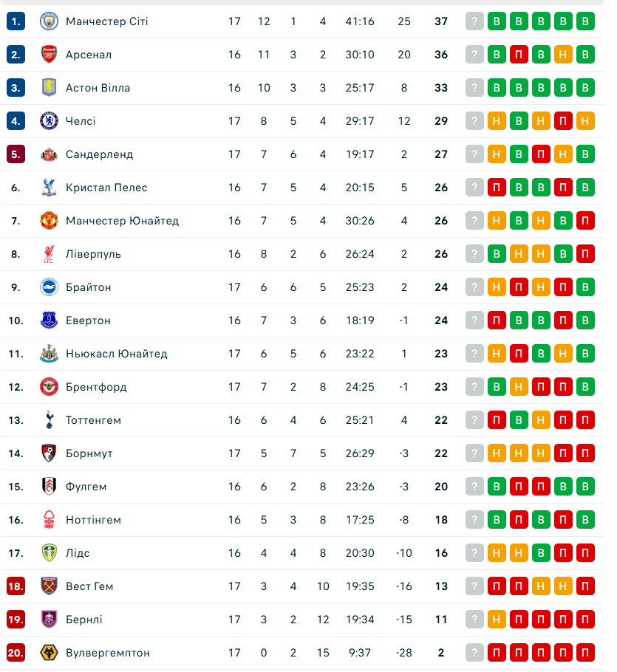Click Лідс green В win badge

click(x=541, y=553)
